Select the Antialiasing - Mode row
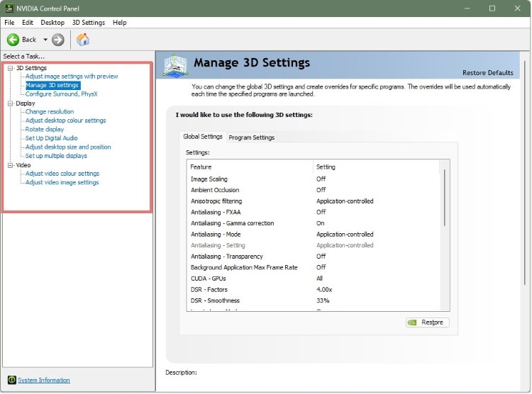The height and width of the screenshot is (394, 532). 314,235
